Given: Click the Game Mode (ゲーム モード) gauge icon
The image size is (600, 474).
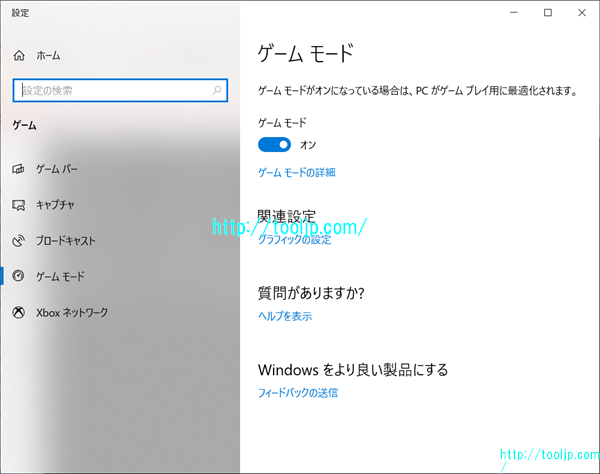Looking at the screenshot, I should click(18, 276).
